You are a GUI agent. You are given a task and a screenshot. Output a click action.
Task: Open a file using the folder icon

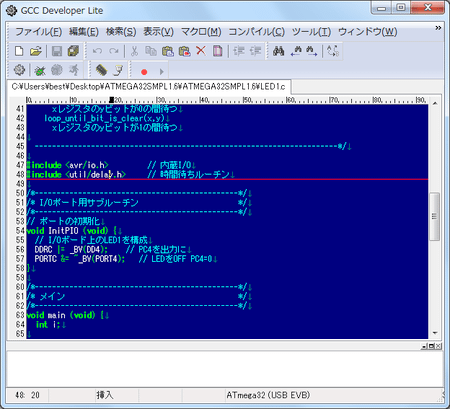pyautogui.click(x=35, y=51)
